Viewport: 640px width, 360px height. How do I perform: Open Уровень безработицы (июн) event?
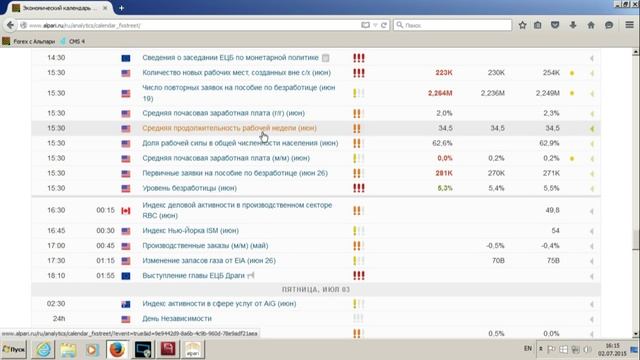pyautogui.click(x=189, y=188)
